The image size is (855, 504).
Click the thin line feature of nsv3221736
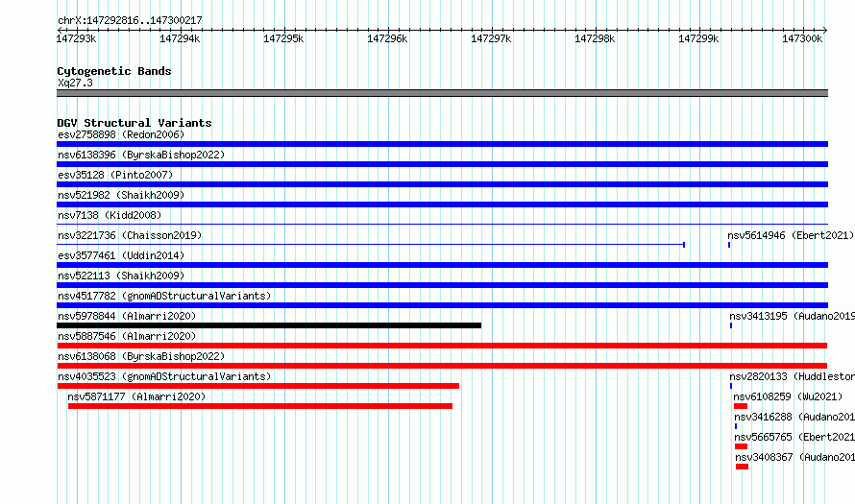click(371, 245)
